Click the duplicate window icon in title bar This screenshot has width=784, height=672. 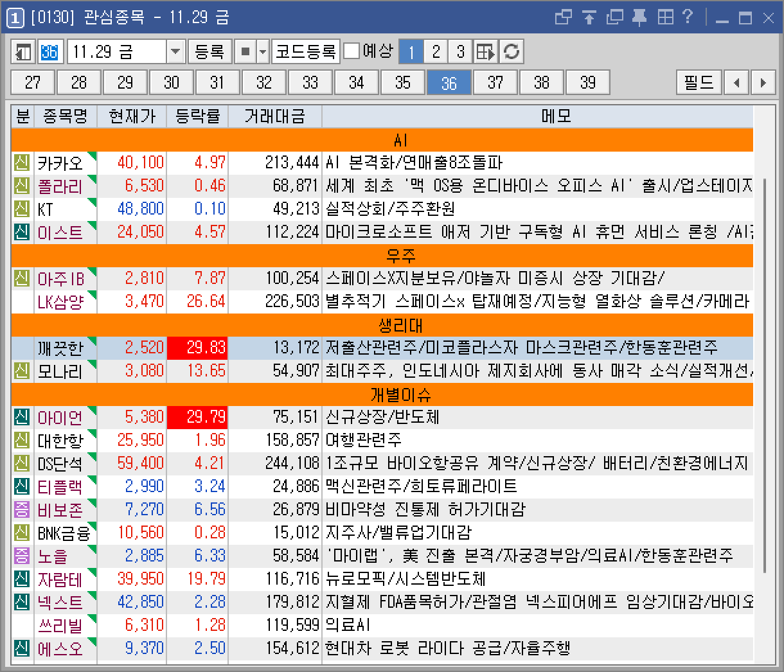coord(614,17)
